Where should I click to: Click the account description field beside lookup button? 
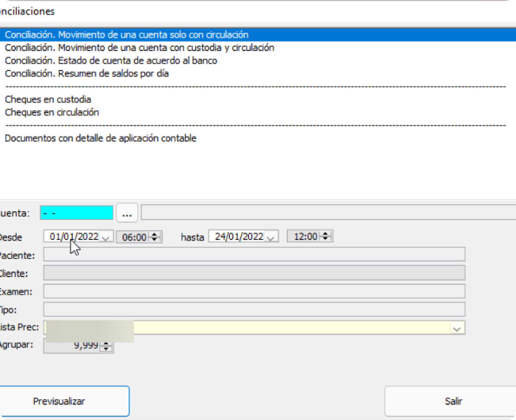pyautogui.click(x=328, y=213)
